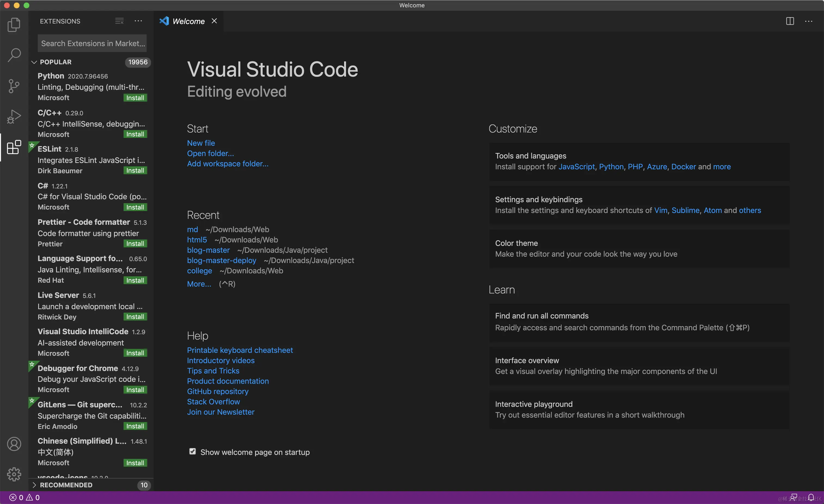Open the Extensions panel more actions menu
Screen dimensions: 824x504
click(x=138, y=21)
